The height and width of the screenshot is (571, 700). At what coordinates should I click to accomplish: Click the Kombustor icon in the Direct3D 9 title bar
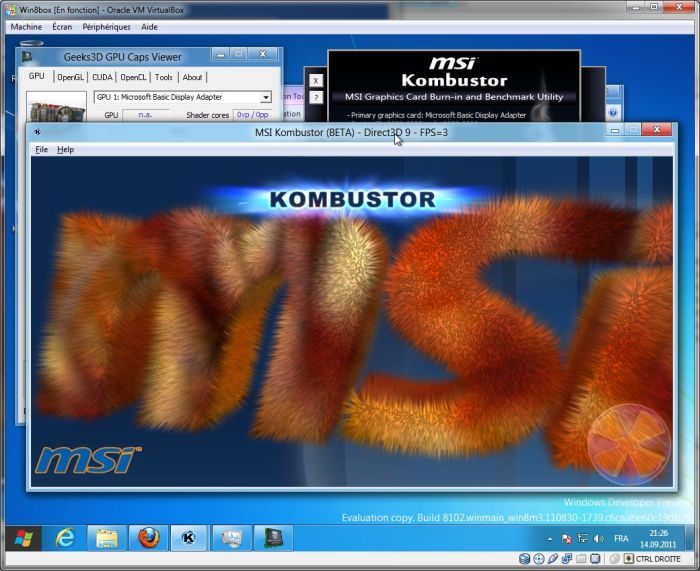pos(38,132)
